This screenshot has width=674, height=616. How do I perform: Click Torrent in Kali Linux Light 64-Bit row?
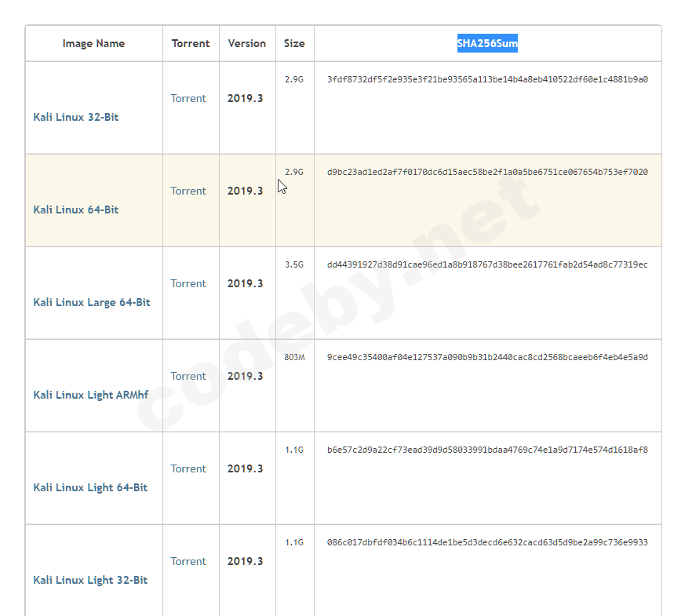point(188,468)
